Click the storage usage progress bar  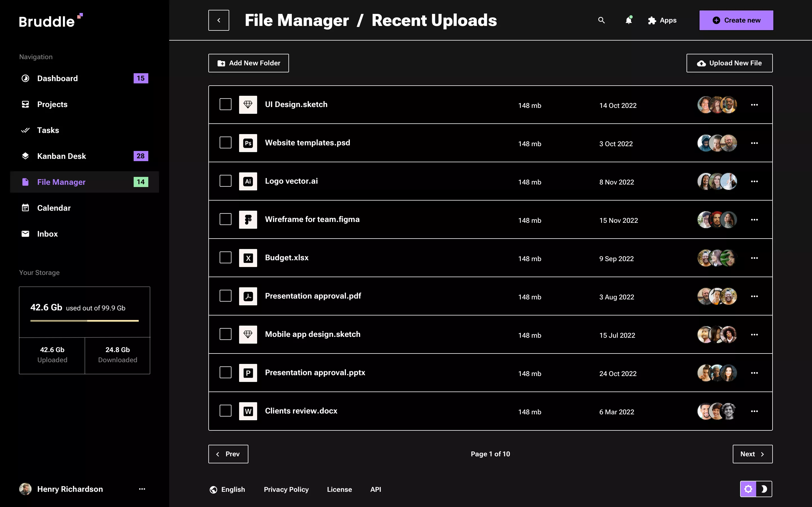85,321
